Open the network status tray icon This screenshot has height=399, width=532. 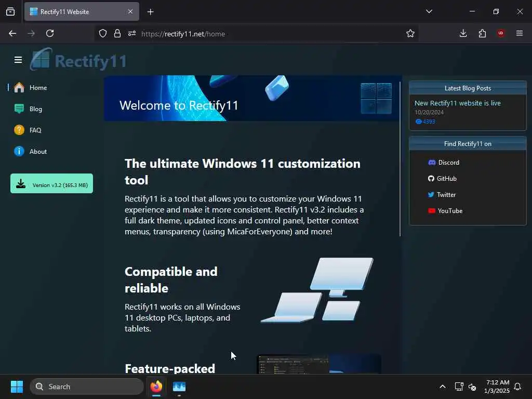[x=459, y=387]
